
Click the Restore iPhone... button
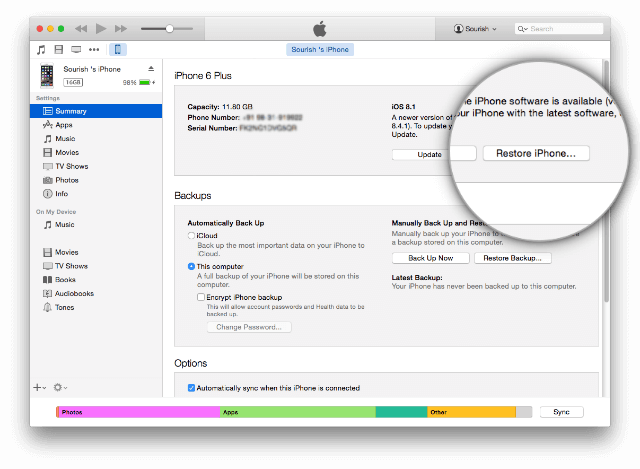click(536, 153)
